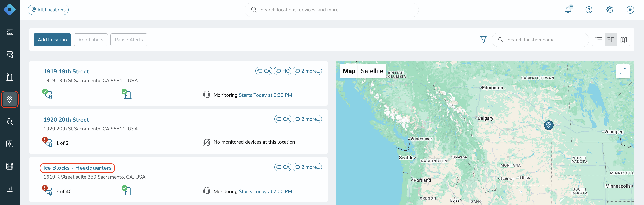Screen dimensions: 644x205
Task: Click headset monitoring icon for 1919 19th Street
Action: coord(206,95)
